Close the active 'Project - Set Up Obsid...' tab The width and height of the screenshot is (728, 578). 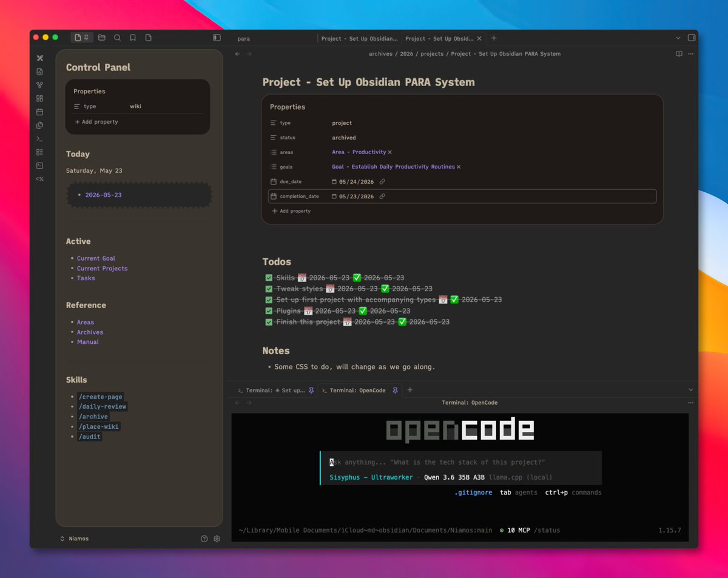pyautogui.click(x=479, y=38)
